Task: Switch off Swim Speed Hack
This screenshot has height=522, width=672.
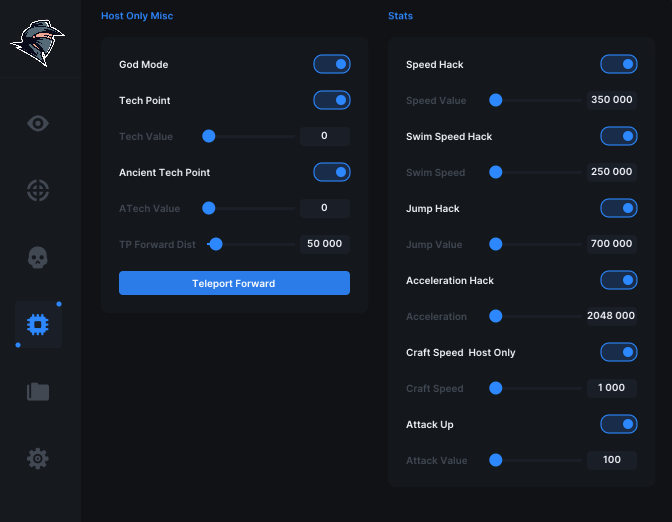Action: click(618, 136)
